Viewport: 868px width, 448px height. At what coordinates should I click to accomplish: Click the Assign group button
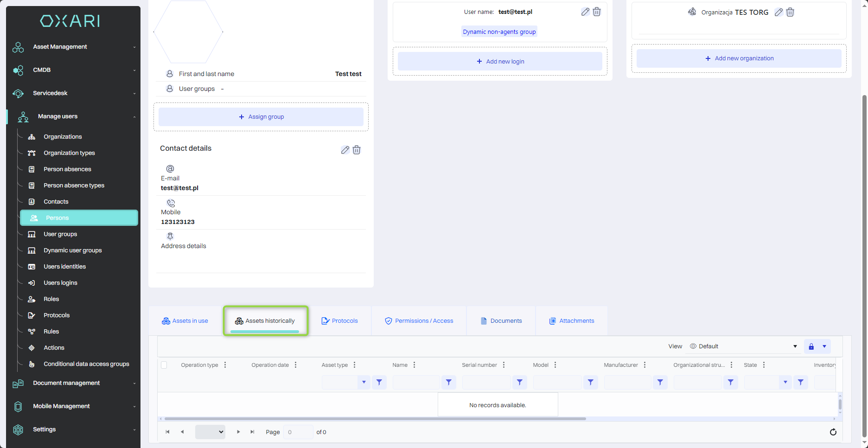pyautogui.click(x=261, y=117)
